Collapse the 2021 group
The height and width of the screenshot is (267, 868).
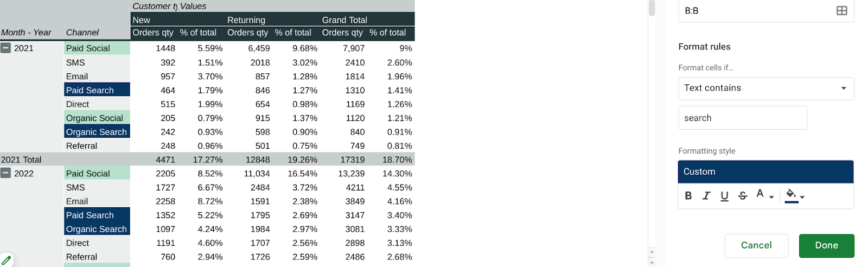click(x=5, y=48)
